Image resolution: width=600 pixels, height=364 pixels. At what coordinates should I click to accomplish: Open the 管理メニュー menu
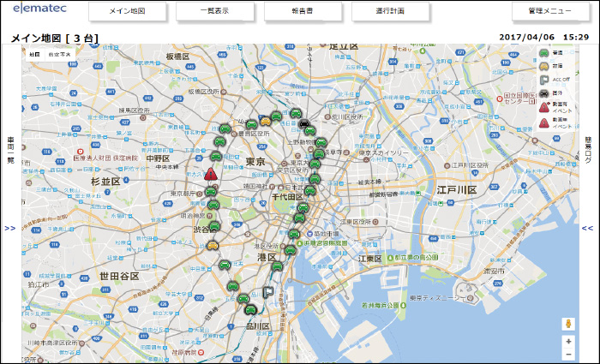point(549,12)
